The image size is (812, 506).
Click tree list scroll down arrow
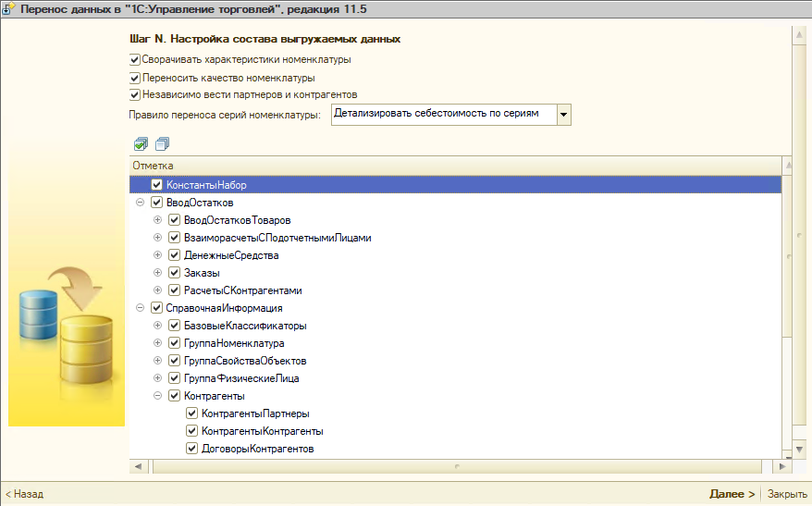point(788,453)
